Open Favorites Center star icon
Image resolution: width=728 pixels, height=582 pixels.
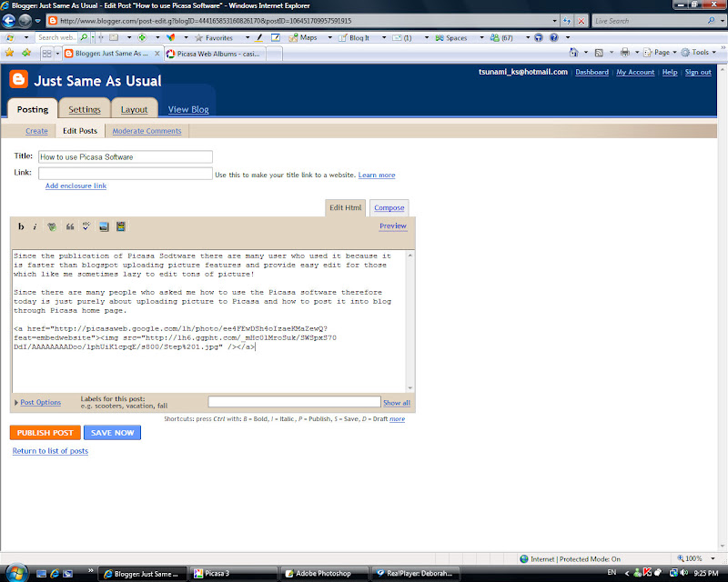(9, 53)
